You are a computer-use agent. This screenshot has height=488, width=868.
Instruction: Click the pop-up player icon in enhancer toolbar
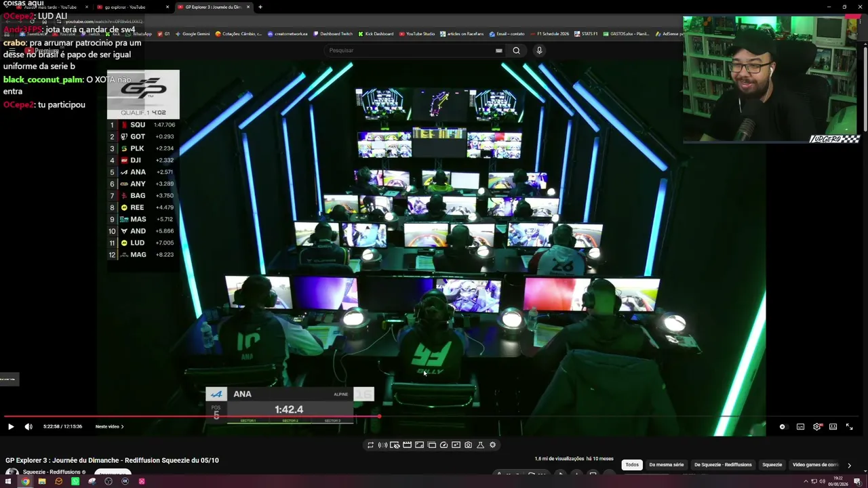click(431, 445)
